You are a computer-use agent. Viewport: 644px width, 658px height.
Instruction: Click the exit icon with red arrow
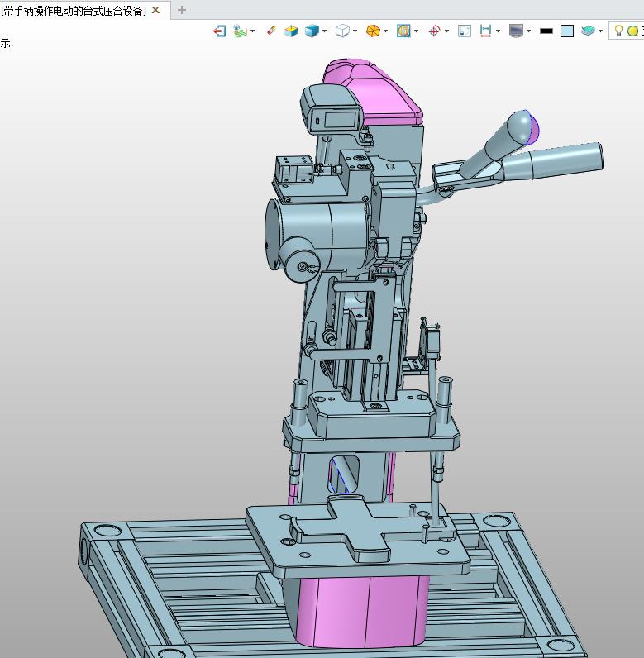click(219, 31)
